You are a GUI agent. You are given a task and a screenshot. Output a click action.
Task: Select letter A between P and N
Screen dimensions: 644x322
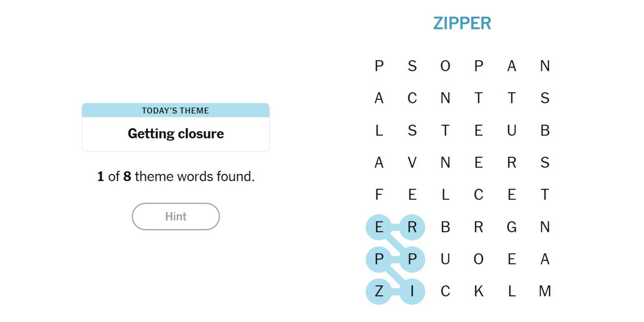click(512, 66)
